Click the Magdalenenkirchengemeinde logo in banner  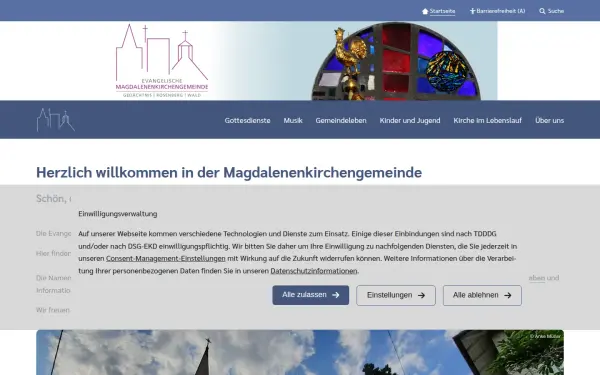[x=162, y=60]
